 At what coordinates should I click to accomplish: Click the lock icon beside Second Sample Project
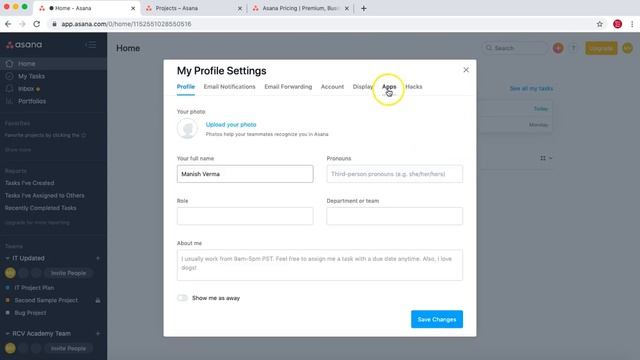click(98, 300)
